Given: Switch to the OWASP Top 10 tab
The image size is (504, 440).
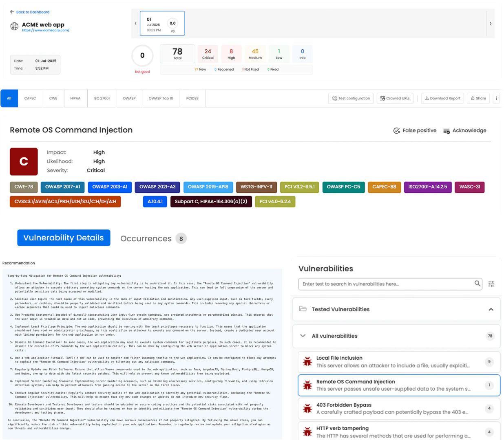Looking at the screenshot, I should [x=161, y=99].
